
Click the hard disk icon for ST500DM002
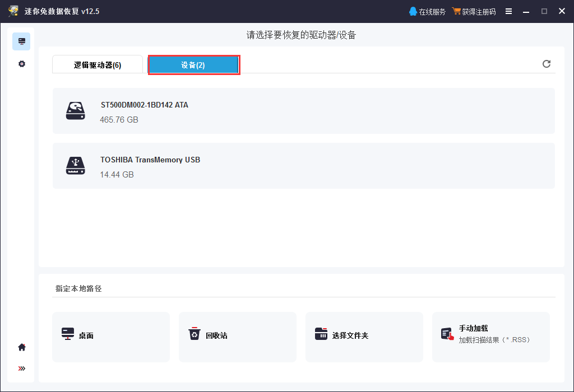76,111
